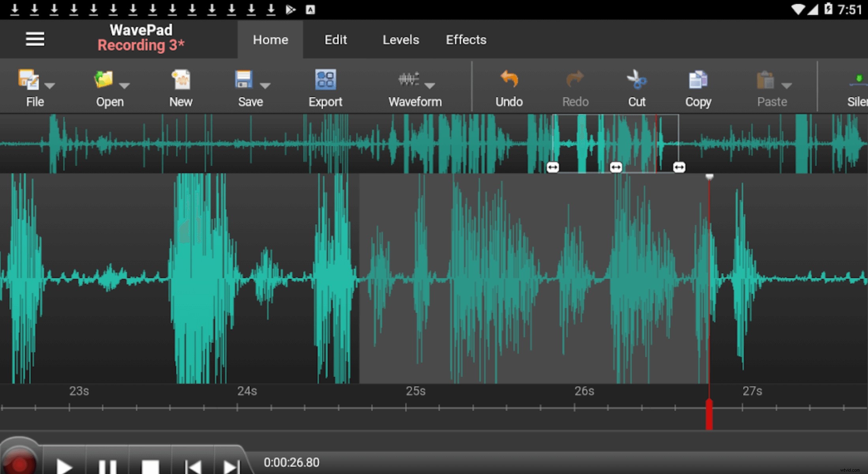The image size is (868, 474).
Task: Create a new recording using the New icon
Action: (180, 79)
